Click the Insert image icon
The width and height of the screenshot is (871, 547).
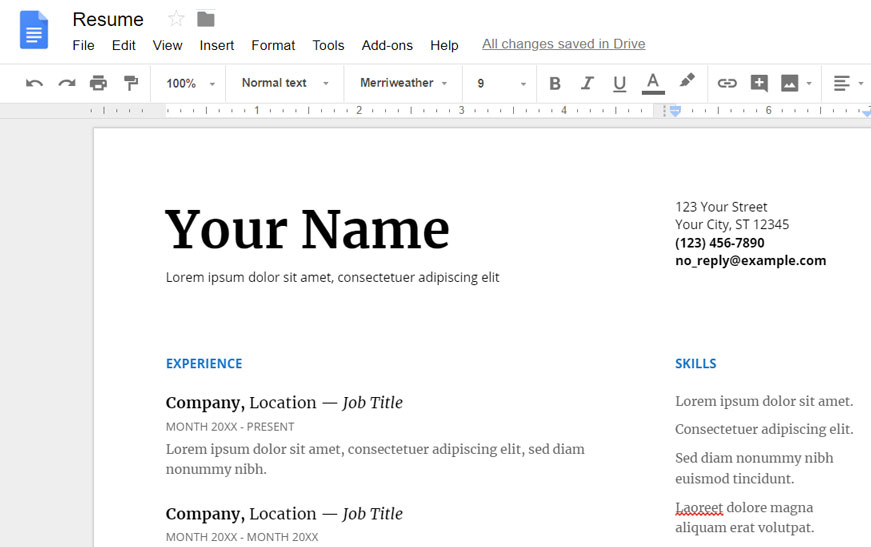pyautogui.click(x=789, y=83)
